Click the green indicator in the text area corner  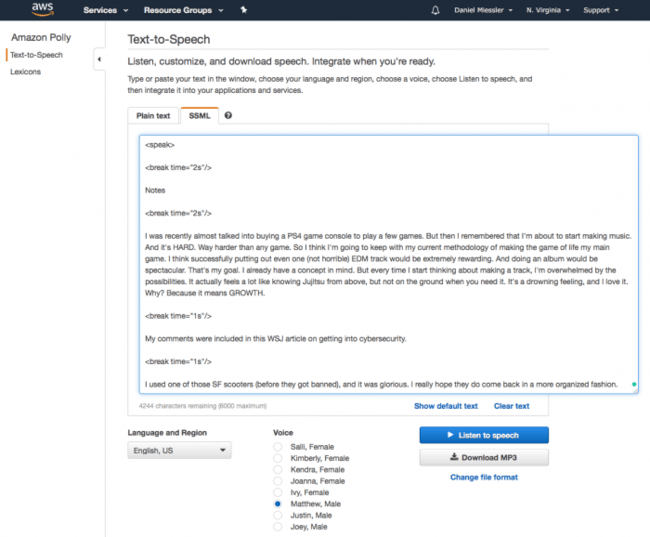(x=634, y=384)
